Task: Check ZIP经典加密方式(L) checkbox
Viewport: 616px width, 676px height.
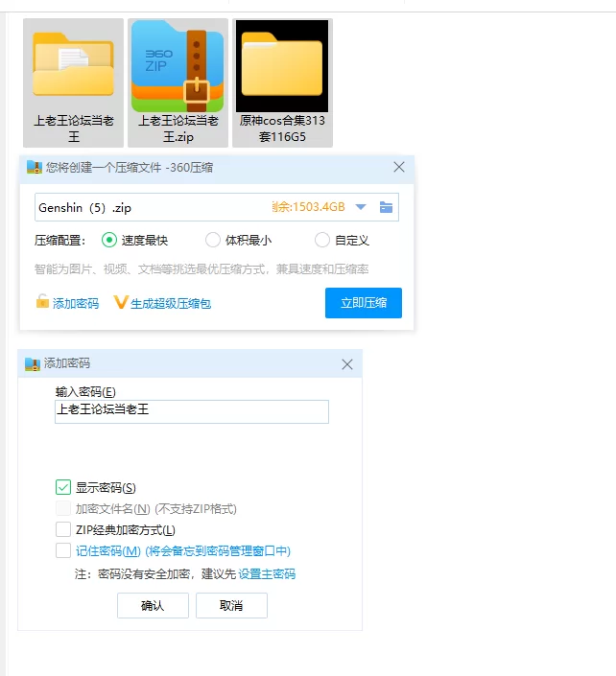Action: (63, 529)
